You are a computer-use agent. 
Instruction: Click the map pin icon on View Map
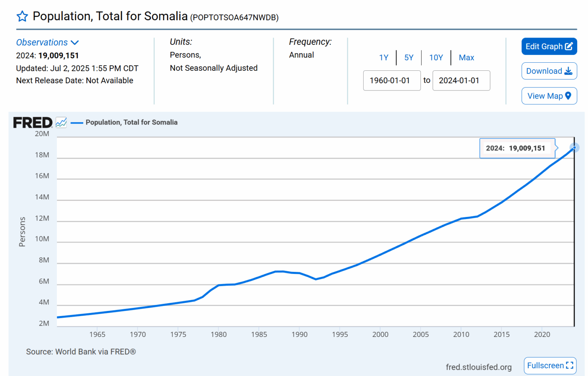[568, 96]
